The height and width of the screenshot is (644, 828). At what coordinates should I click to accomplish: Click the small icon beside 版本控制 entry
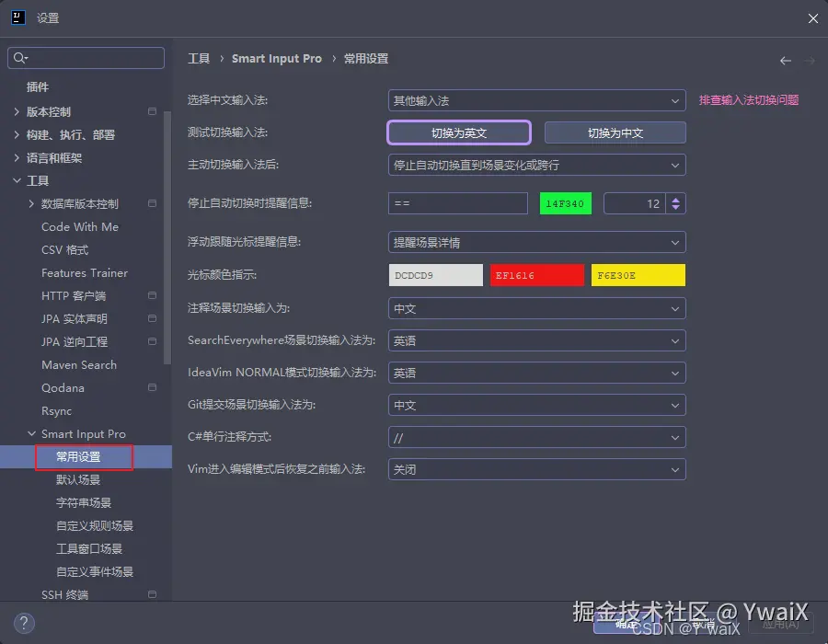tap(152, 110)
